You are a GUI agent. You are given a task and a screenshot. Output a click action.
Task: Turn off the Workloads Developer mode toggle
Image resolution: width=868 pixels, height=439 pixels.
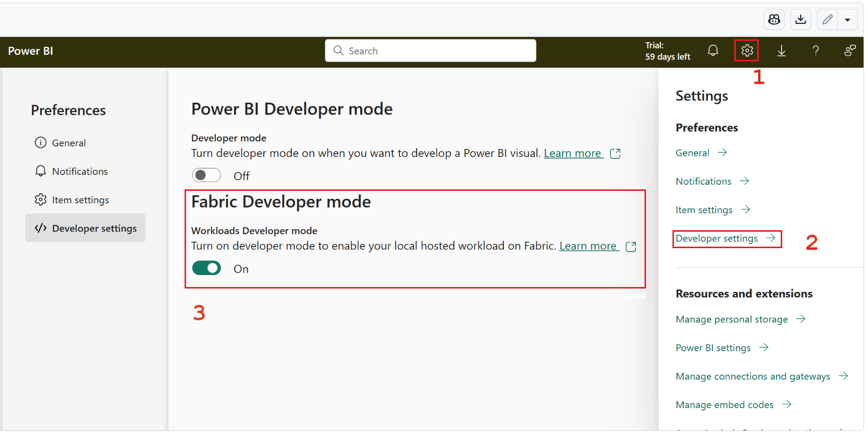point(207,269)
